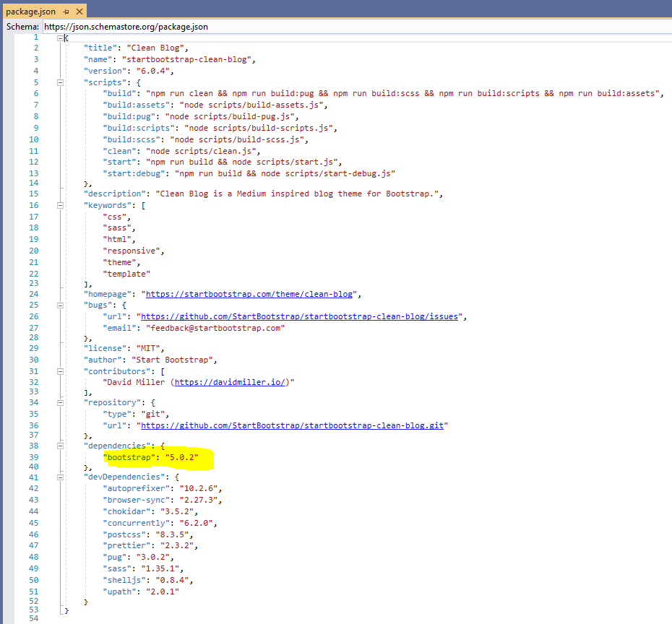672x624 pixels.
Task: Click the "MIT" license value
Action: point(148,348)
